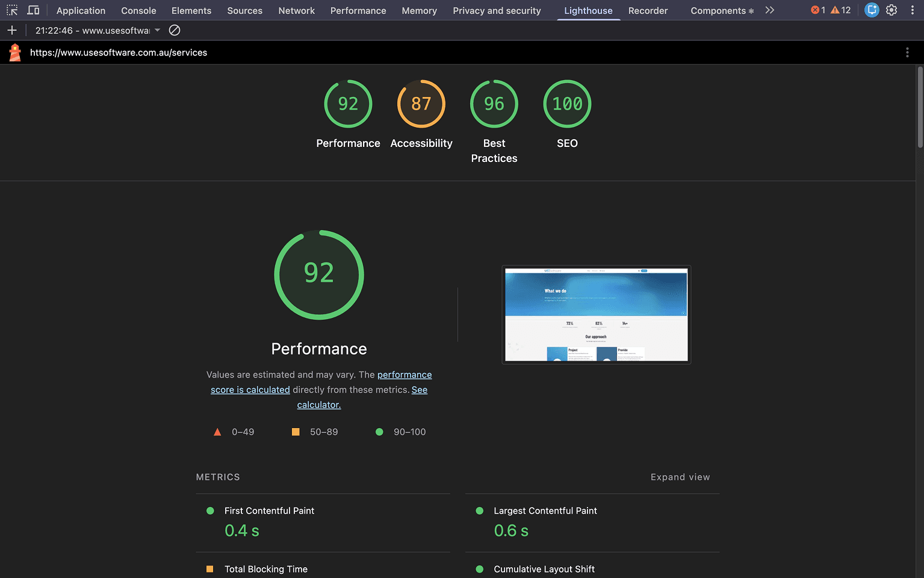
Task: Click the Accessibility 87 score gauge
Action: pos(421,104)
